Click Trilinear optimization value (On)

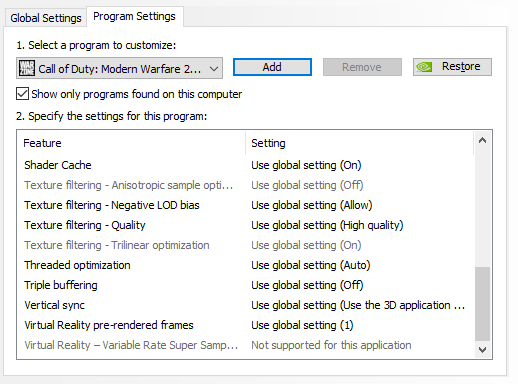point(306,245)
